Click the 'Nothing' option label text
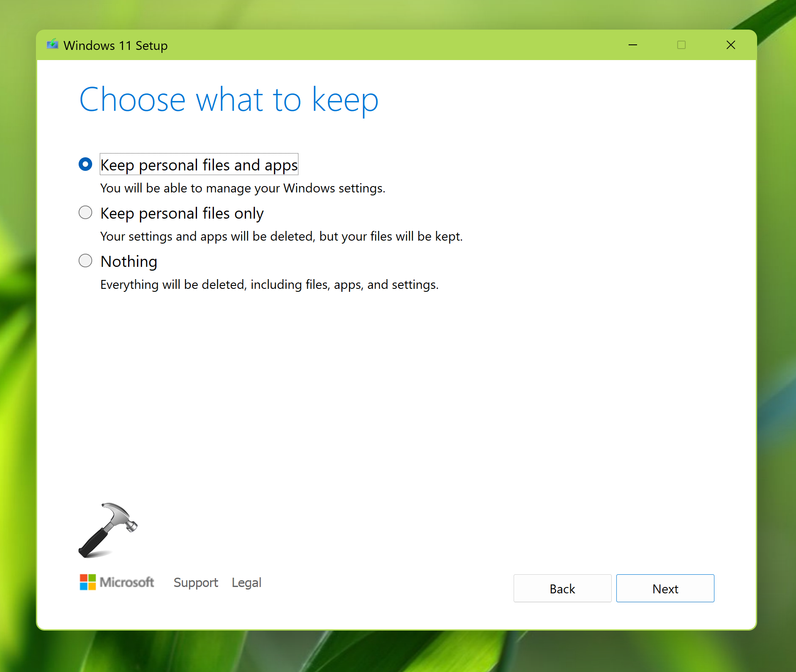The width and height of the screenshot is (796, 672). point(129,261)
